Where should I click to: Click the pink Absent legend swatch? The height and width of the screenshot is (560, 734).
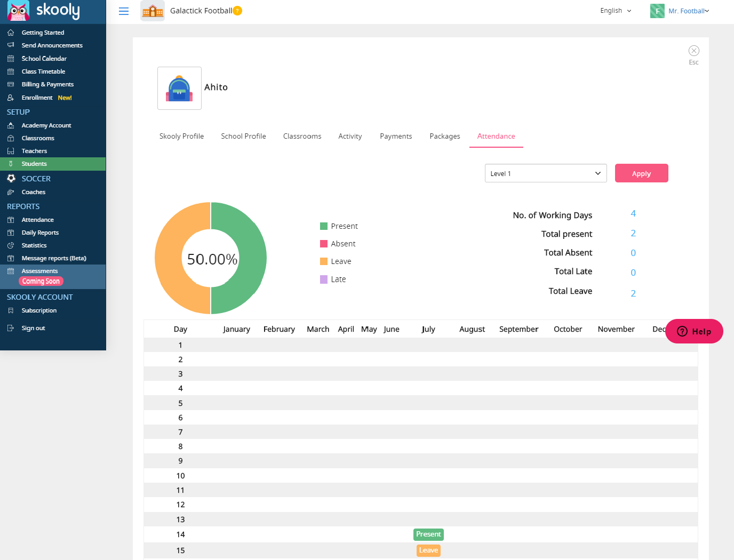[324, 244]
